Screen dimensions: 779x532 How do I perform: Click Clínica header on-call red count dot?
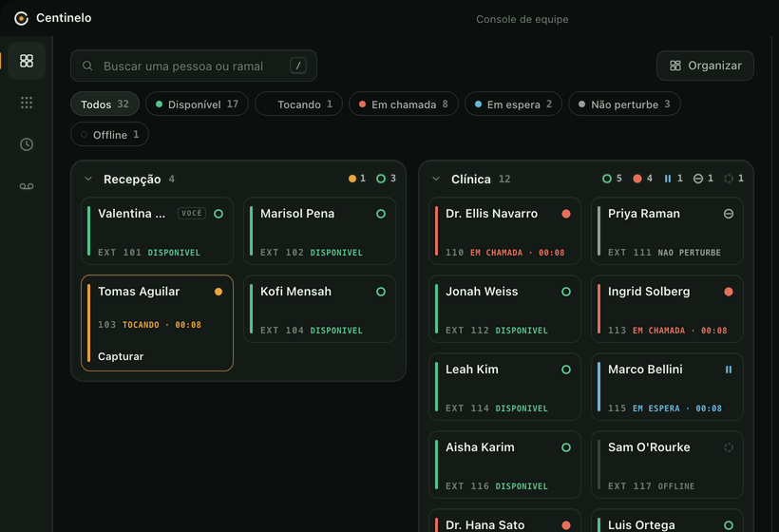(x=637, y=179)
